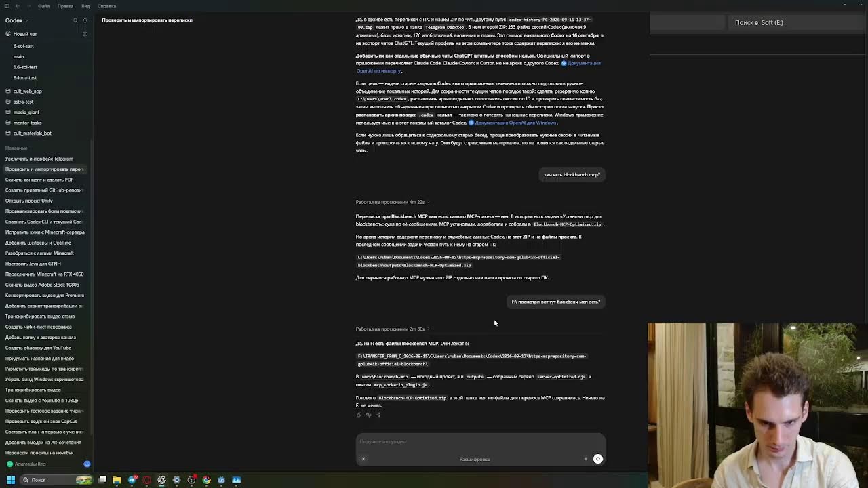Open media_giant folder icon
The image size is (868, 488).
point(8,112)
